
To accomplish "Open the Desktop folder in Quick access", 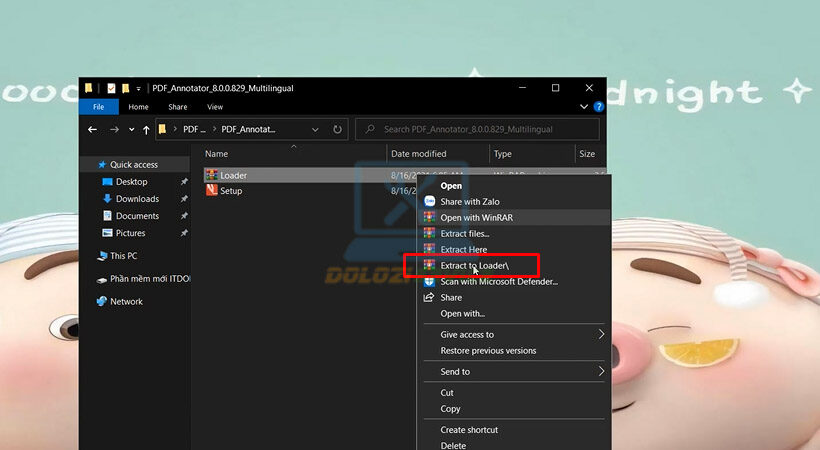I will pos(131,182).
